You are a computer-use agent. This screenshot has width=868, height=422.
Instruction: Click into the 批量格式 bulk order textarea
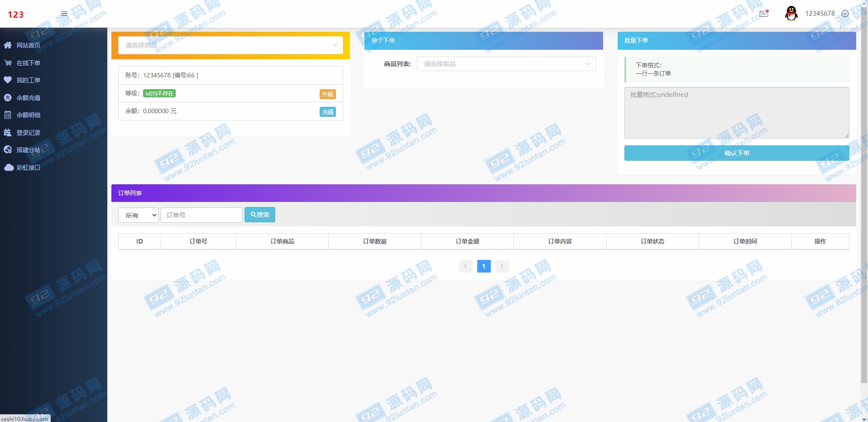point(737,113)
